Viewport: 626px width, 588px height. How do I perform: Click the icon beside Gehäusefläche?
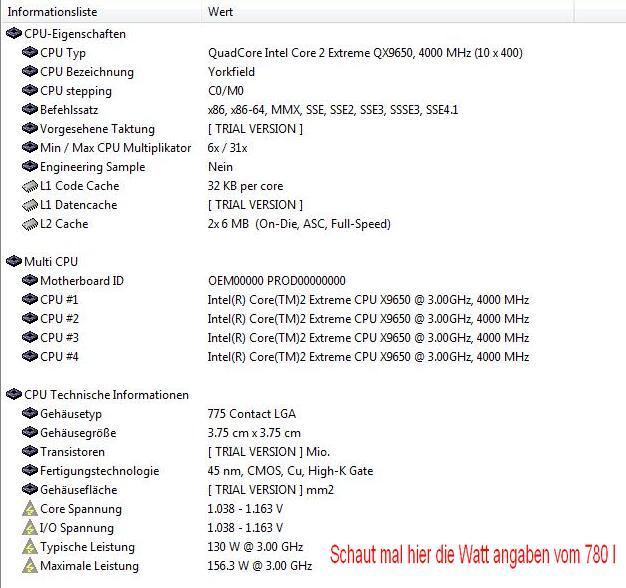click(x=30, y=489)
